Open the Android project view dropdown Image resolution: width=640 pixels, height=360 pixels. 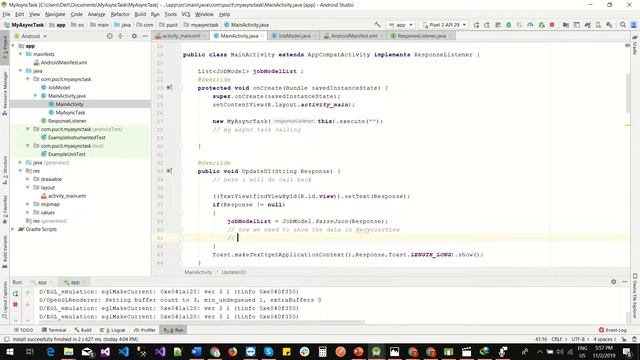pyautogui.click(x=31, y=36)
